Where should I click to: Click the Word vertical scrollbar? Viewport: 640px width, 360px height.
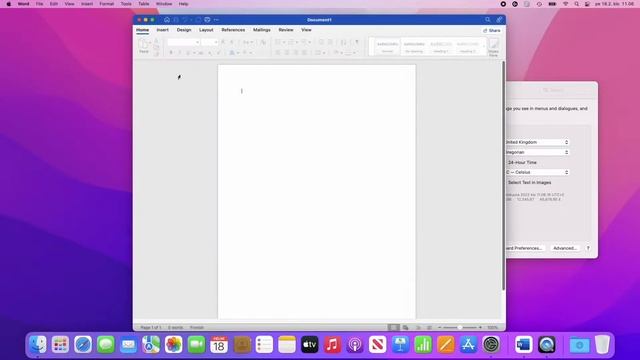point(504,176)
